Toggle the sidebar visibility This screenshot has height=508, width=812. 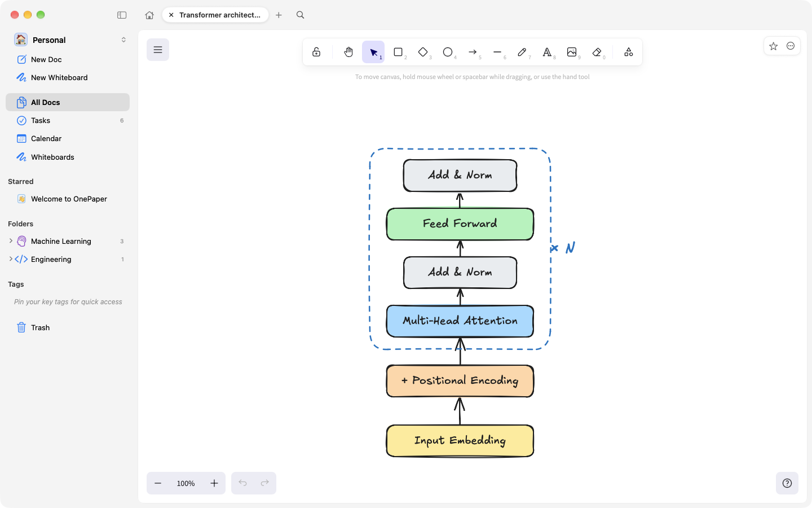tap(122, 15)
